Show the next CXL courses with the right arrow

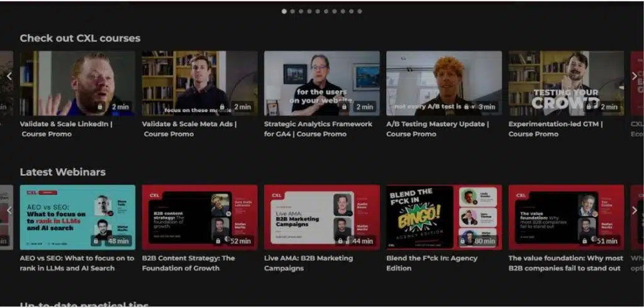tap(635, 76)
